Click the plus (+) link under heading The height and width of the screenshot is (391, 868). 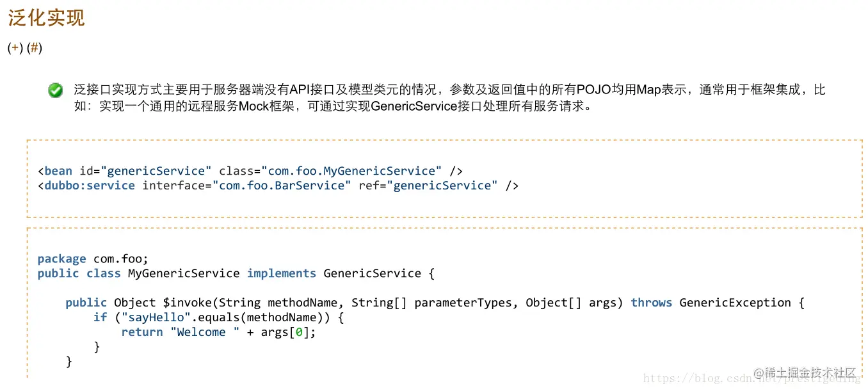pyautogui.click(x=15, y=48)
